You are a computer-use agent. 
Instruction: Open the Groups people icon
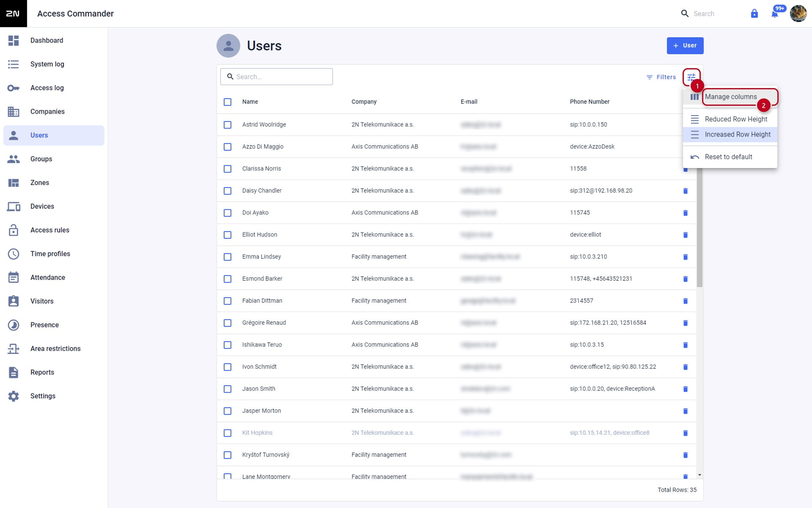[14, 159]
